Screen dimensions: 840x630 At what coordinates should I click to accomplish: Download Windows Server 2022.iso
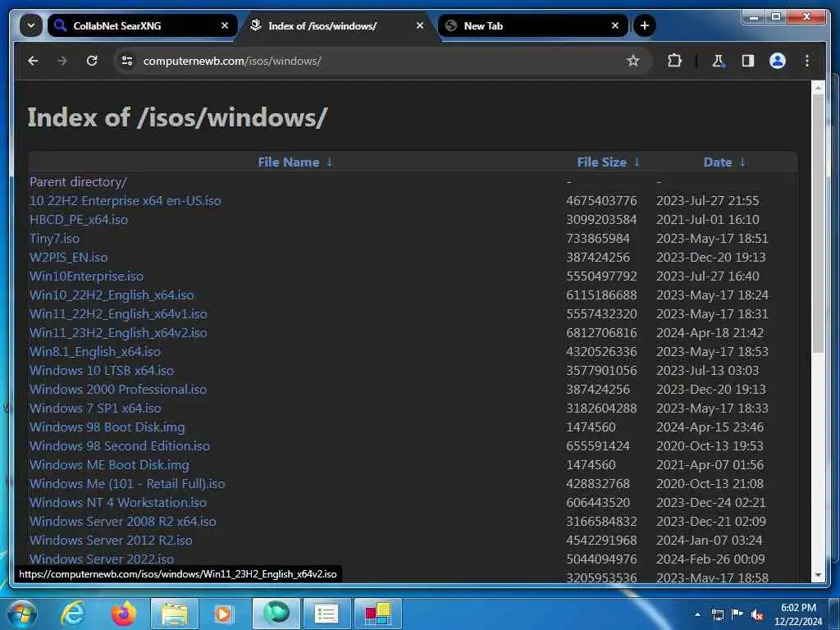coord(102,559)
